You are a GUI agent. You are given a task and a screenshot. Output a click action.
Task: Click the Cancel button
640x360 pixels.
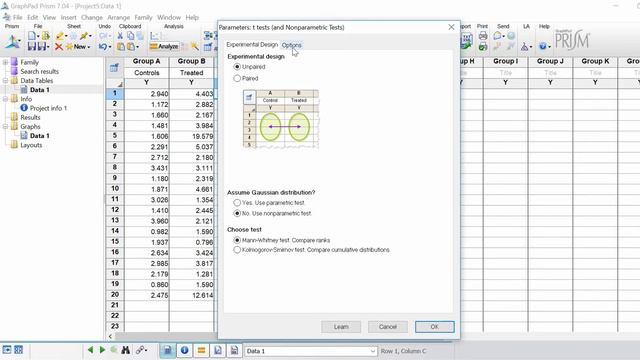387,327
